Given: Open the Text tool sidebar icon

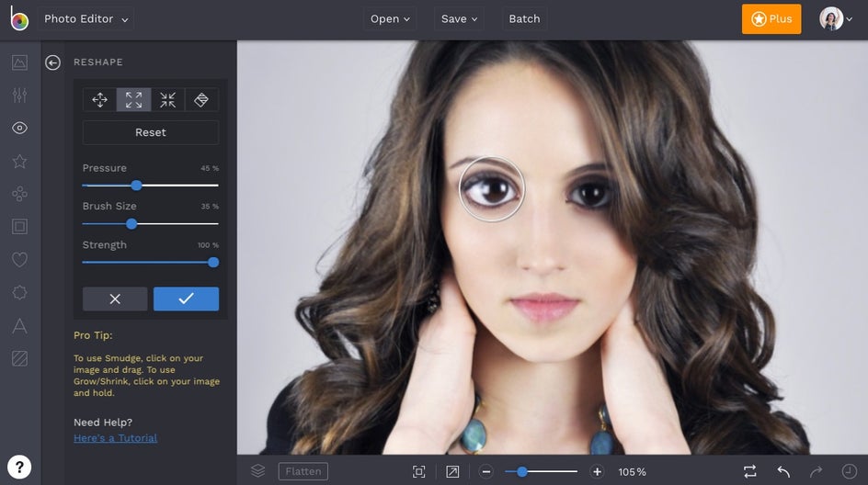Looking at the screenshot, I should pyautogui.click(x=19, y=326).
